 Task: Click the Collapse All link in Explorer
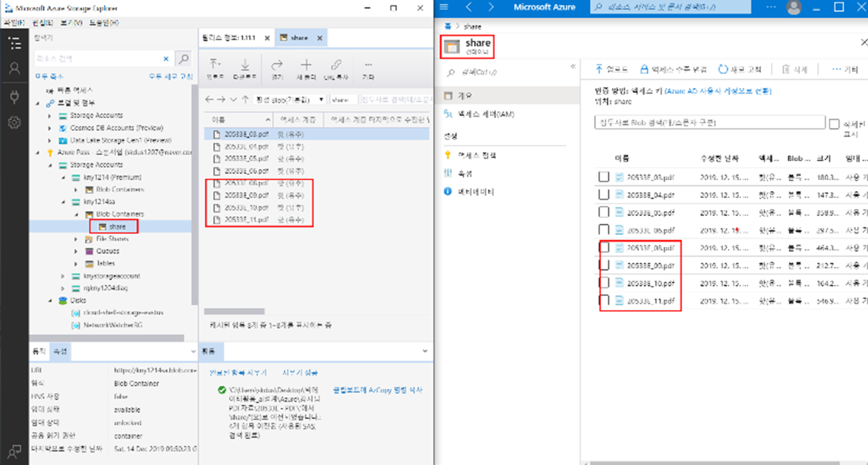tap(49, 76)
